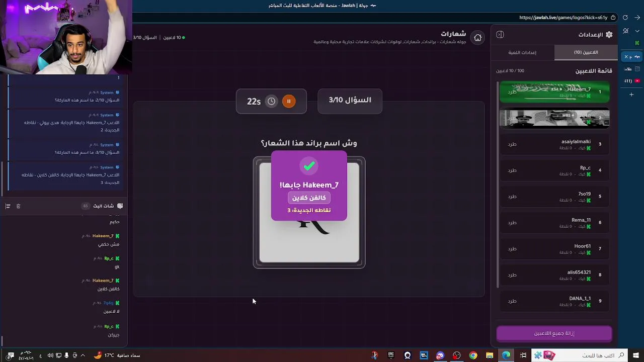The height and width of the screenshot is (362, 644).
Task: Open the الإعدادات gear icon
Action: point(609,35)
